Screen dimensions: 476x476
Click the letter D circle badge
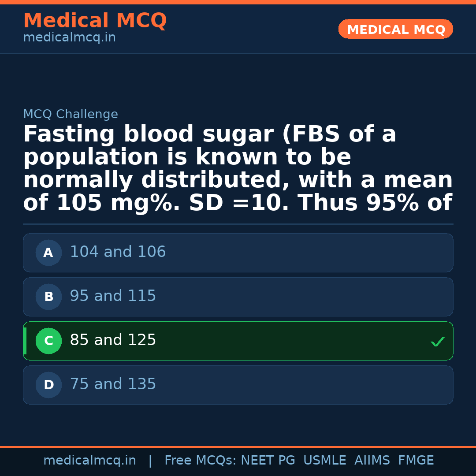coord(48,385)
